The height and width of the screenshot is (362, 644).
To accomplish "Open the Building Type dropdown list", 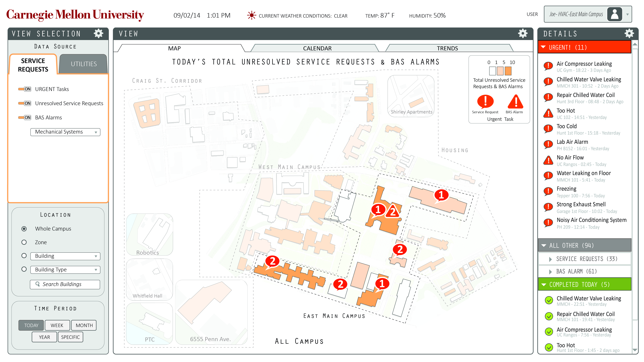I will (65, 270).
